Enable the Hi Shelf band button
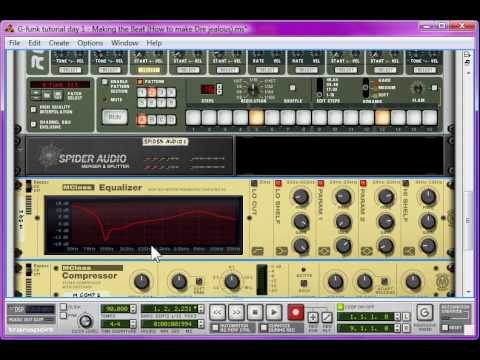Image resolution: width=480 pixels, height=360 pixels. tap(406, 183)
